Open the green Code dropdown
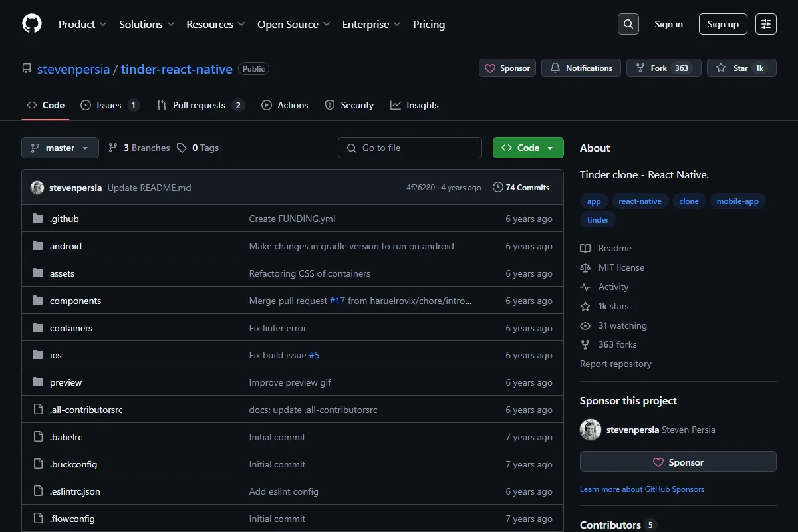 pyautogui.click(x=528, y=148)
